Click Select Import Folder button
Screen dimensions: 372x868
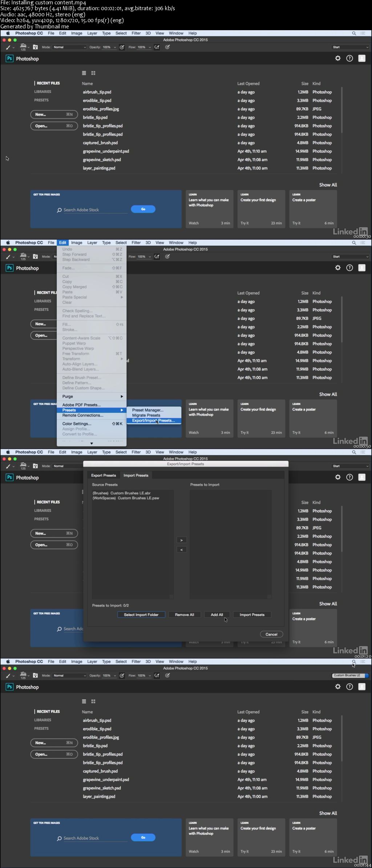pyautogui.click(x=141, y=615)
